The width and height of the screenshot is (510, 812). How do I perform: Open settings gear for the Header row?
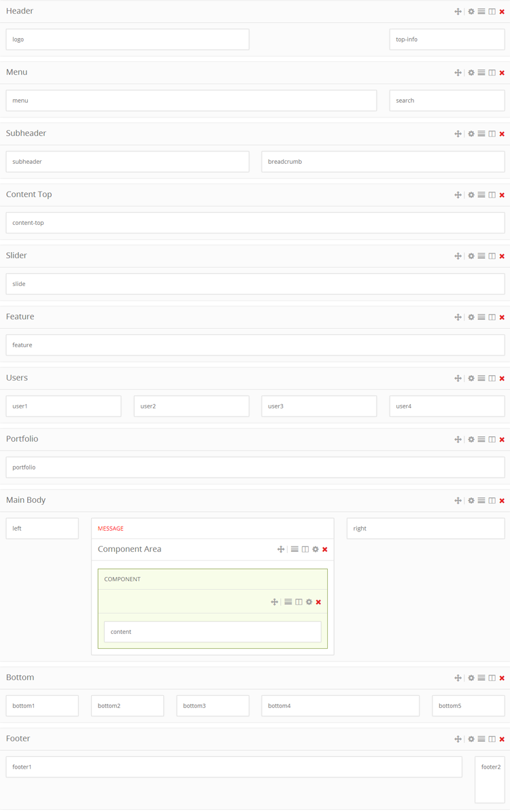471,12
